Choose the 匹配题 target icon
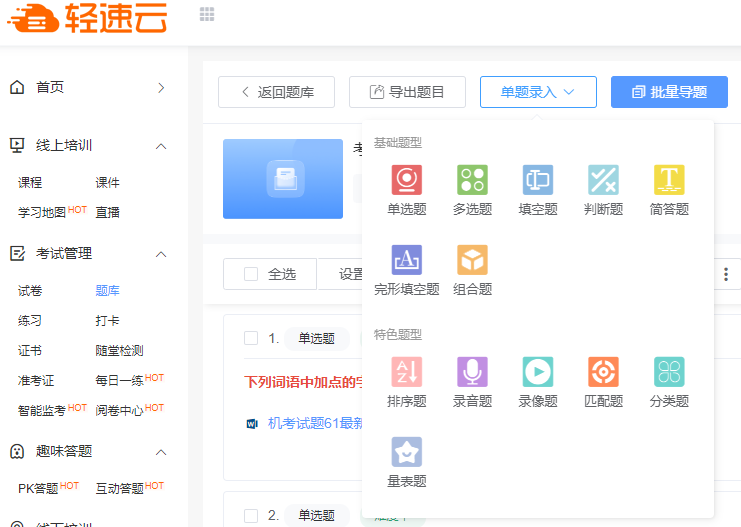The height and width of the screenshot is (527, 741). [x=603, y=372]
